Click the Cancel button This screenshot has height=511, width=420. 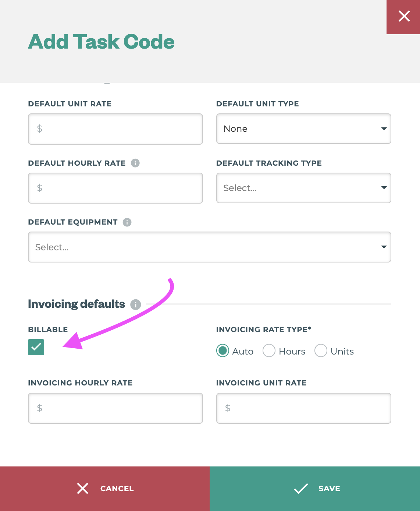[x=105, y=489]
